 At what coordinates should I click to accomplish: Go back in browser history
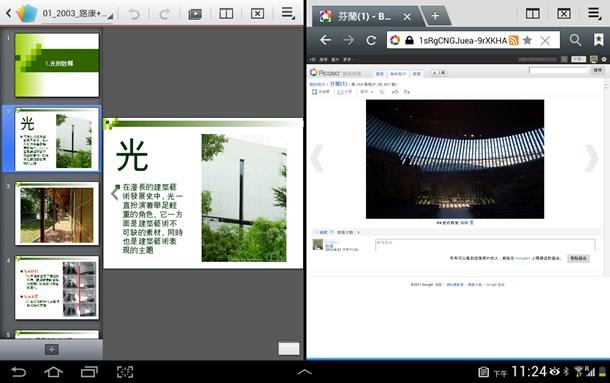tap(325, 40)
